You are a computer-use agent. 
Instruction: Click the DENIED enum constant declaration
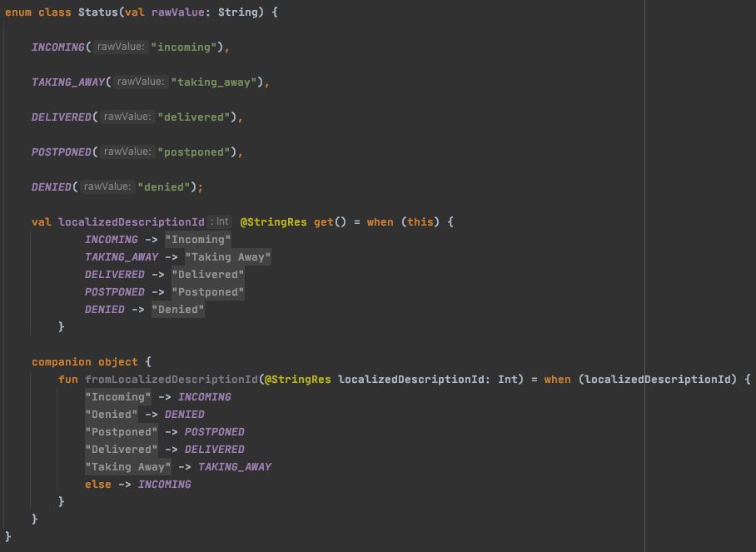pyautogui.click(x=52, y=187)
